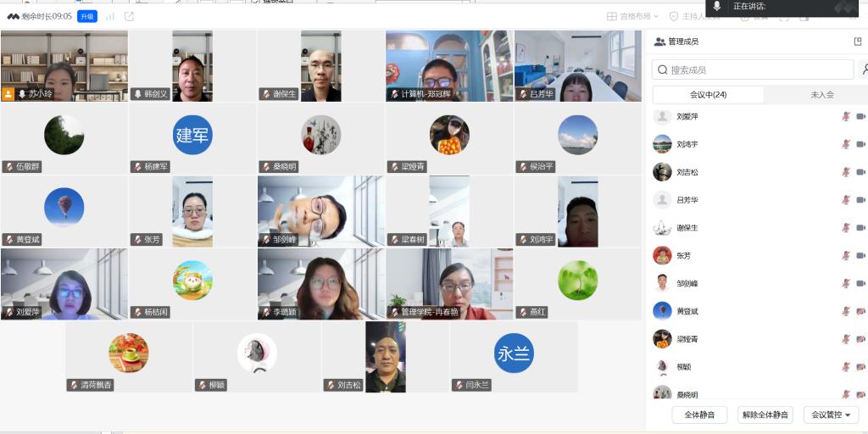Viewport: 868px width, 434px height.
Task: Unmute 刘爱萍 via her microphone icon
Action: (x=846, y=116)
